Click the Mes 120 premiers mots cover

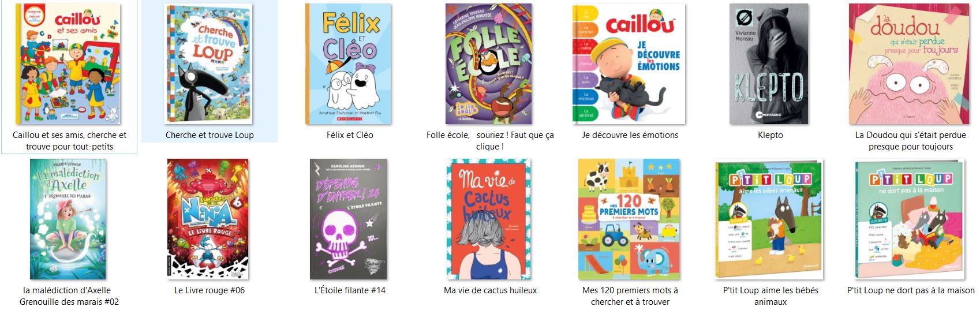[x=629, y=219]
